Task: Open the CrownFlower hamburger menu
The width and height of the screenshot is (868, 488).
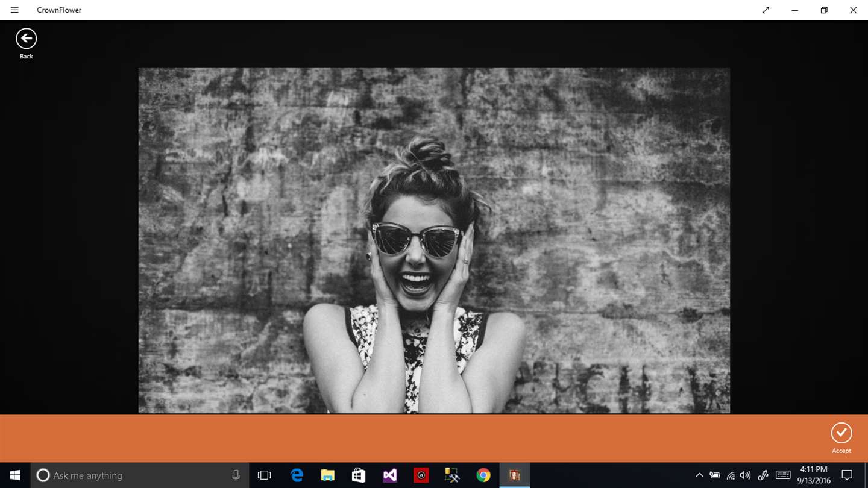Action: 14,10
